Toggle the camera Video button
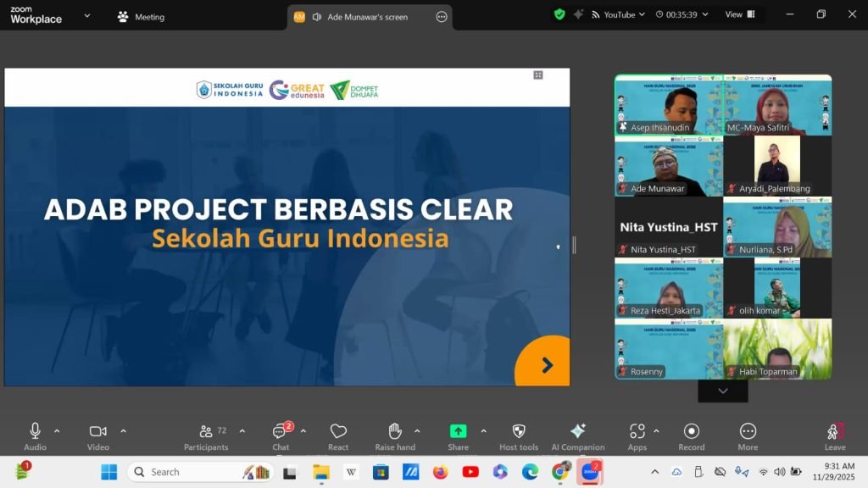This screenshot has height=488, width=868. point(98,432)
